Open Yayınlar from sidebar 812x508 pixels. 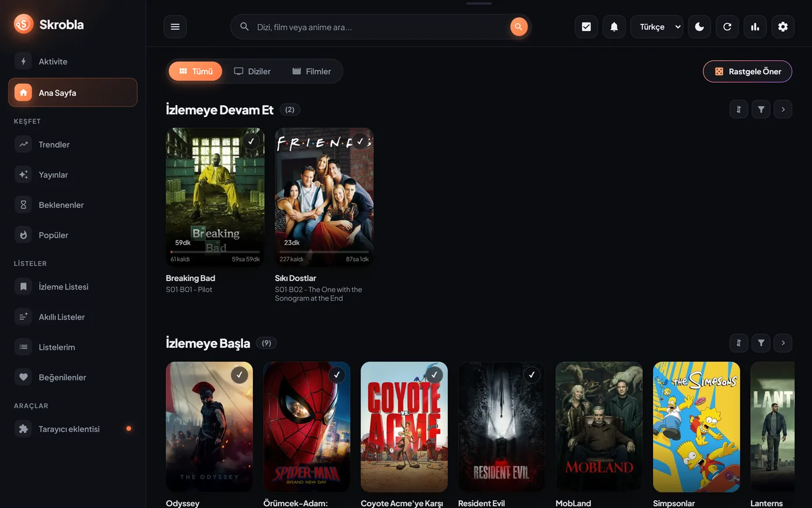[x=72, y=175]
